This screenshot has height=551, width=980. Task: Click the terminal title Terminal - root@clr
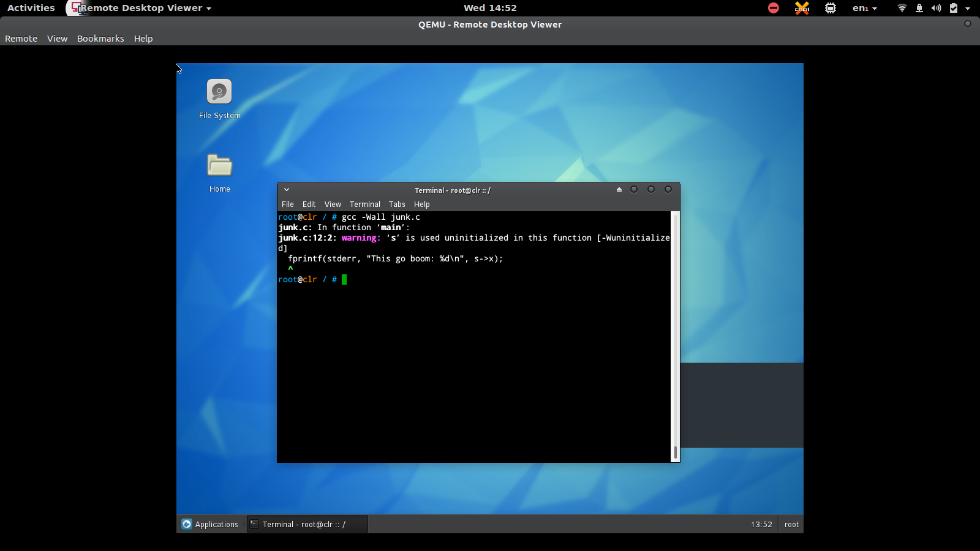coord(452,190)
